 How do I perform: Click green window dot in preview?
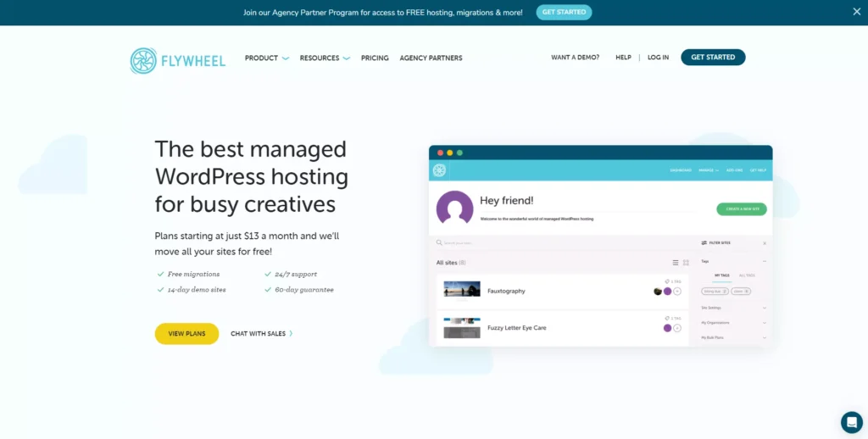pos(459,153)
